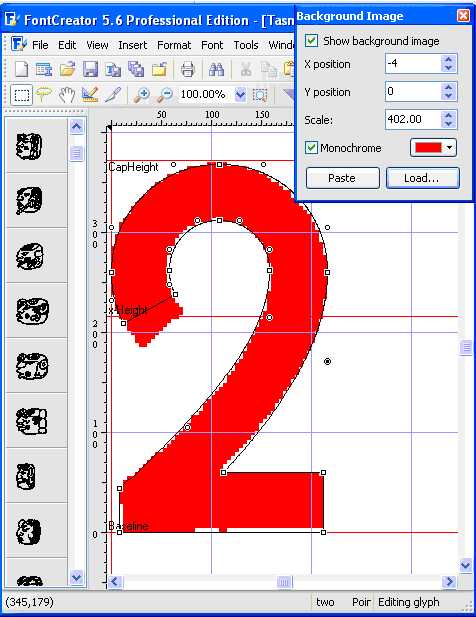Choose the knife cut tool
The image size is (476, 617).
coord(113,95)
